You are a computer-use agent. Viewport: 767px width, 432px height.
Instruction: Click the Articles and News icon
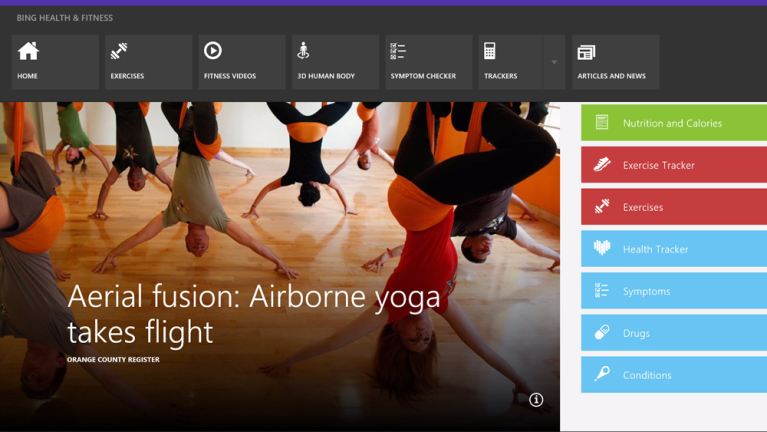coord(587,52)
